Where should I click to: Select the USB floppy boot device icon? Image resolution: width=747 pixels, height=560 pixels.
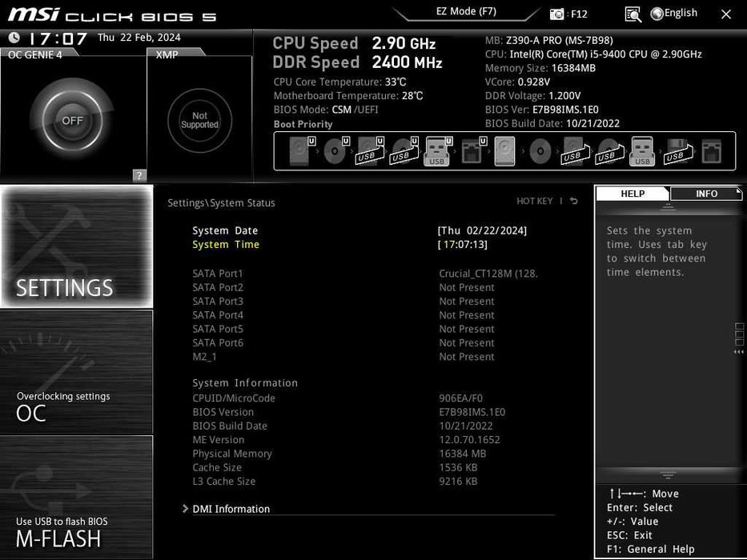[x=677, y=151]
